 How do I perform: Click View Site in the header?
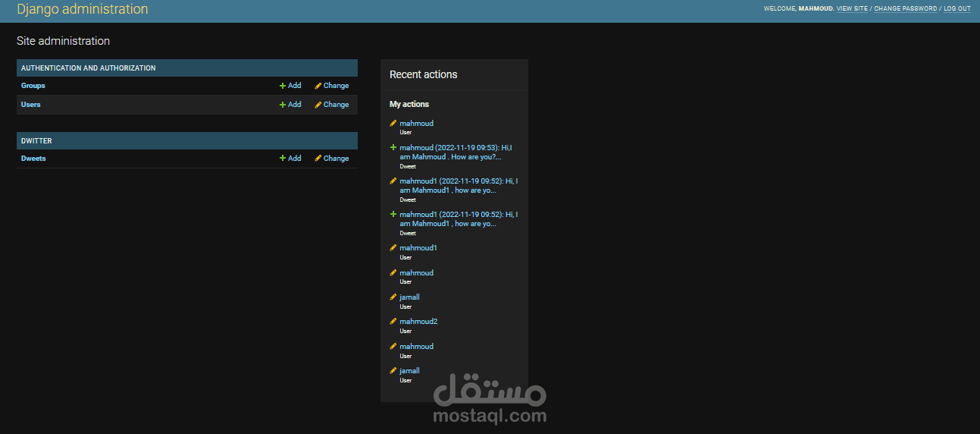coord(852,9)
